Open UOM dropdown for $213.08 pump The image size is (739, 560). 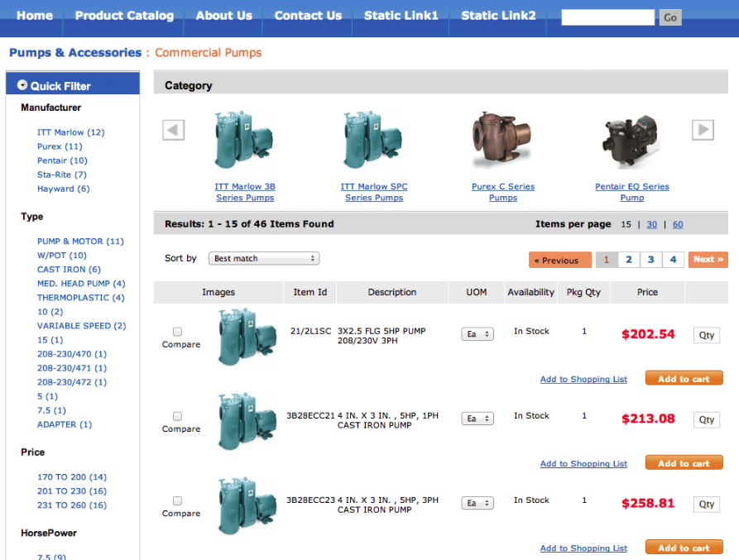[x=477, y=419]
